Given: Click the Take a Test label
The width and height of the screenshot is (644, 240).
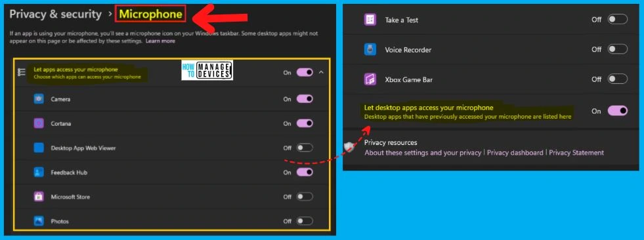Looking at the screenshot, I should [402, 20].
